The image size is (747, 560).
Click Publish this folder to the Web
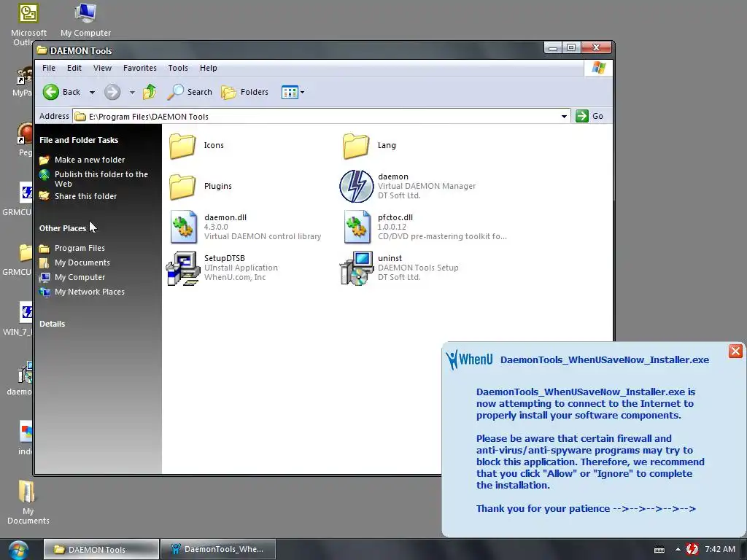(x=101, y=179)
